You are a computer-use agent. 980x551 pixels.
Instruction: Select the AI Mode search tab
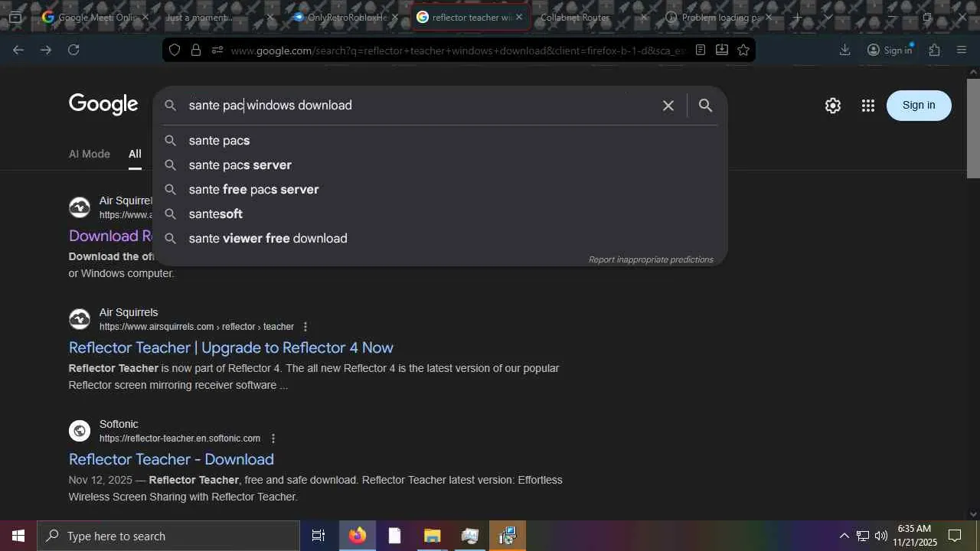click(90, 154)
